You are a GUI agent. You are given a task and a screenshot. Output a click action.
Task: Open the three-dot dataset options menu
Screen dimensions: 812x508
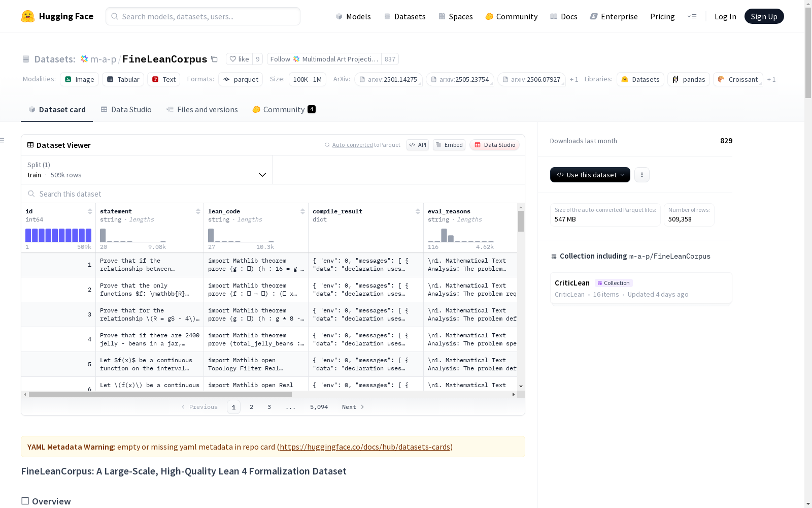click(x=642, y=175)
